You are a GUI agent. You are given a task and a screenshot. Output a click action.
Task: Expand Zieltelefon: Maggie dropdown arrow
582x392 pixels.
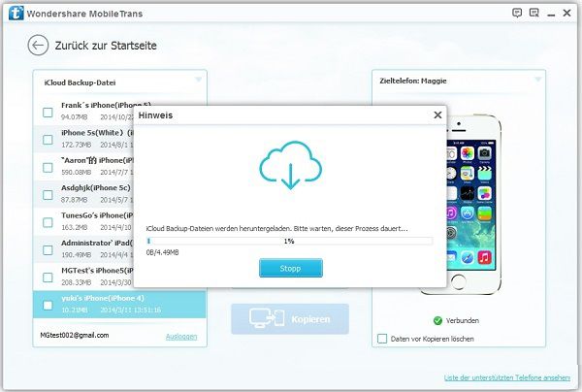click(x=537, y=80)
